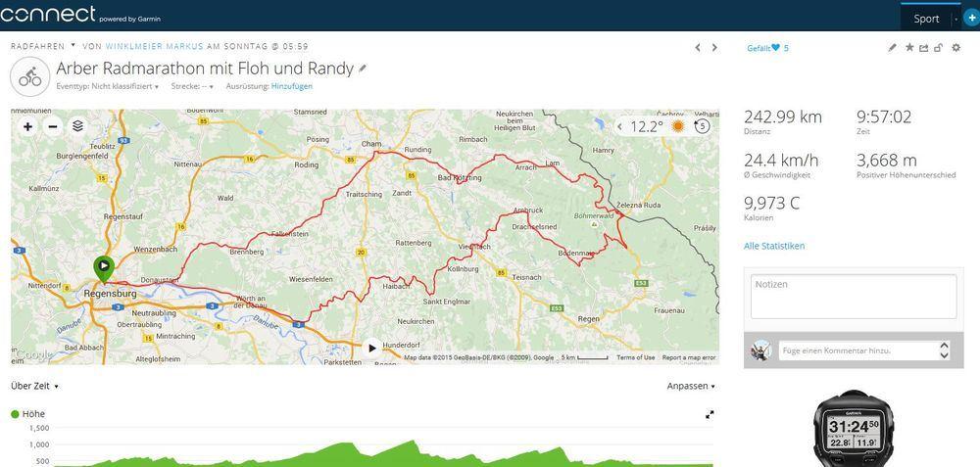Like the activity via the Gefällt heart
The height and width of the screenshot is (467, 980).
(x=775, y=47)
